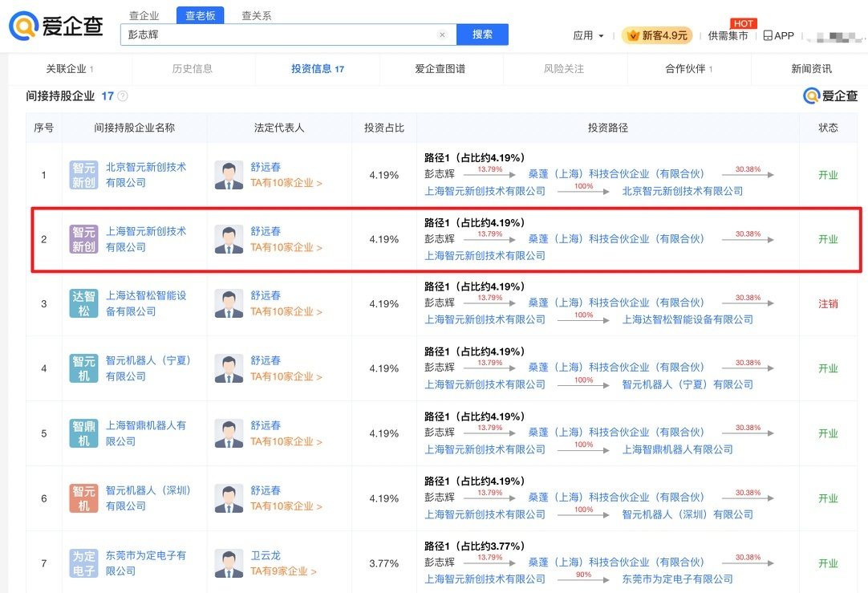Expand TA有9家企业 under 卫云龙
The width and height of the screenshot is (868, 593).
(x=283, y=571)
